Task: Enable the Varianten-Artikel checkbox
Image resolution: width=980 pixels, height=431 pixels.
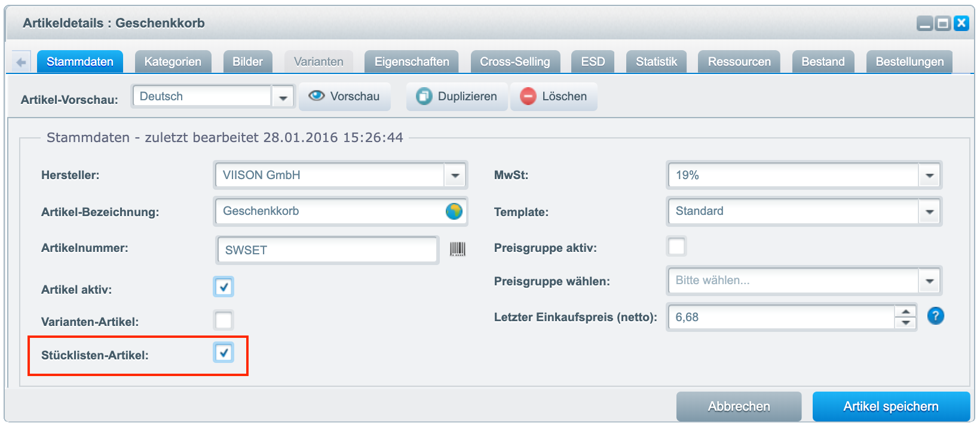Action: pos(223,321)
